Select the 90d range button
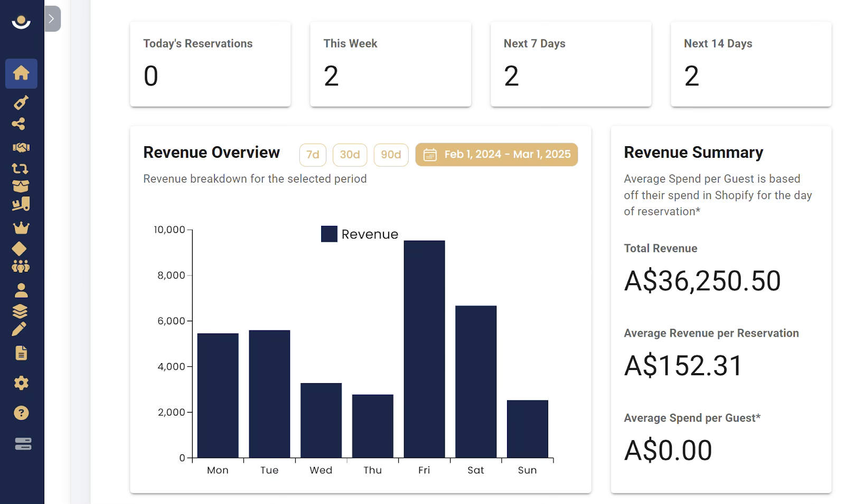This screenshot has width=845, height=504. tap(391, 155)
